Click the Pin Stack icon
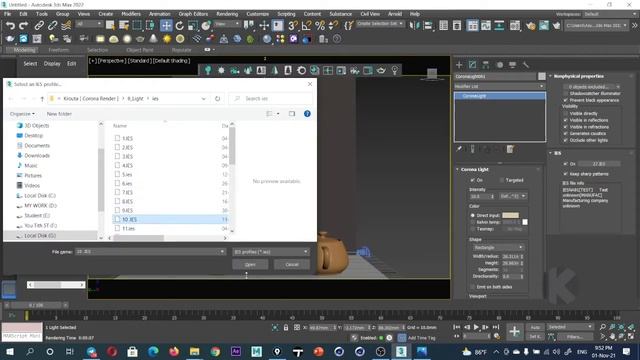Image resolution: width=640 pixels, height=360 pixels. click(x=459, y=149)
